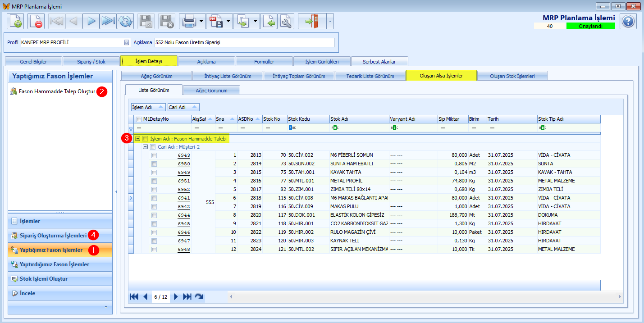Check the Cari Adı Müşteri-2 group checkbox
This screenshot has width=644, height=323.
[153, 147]
